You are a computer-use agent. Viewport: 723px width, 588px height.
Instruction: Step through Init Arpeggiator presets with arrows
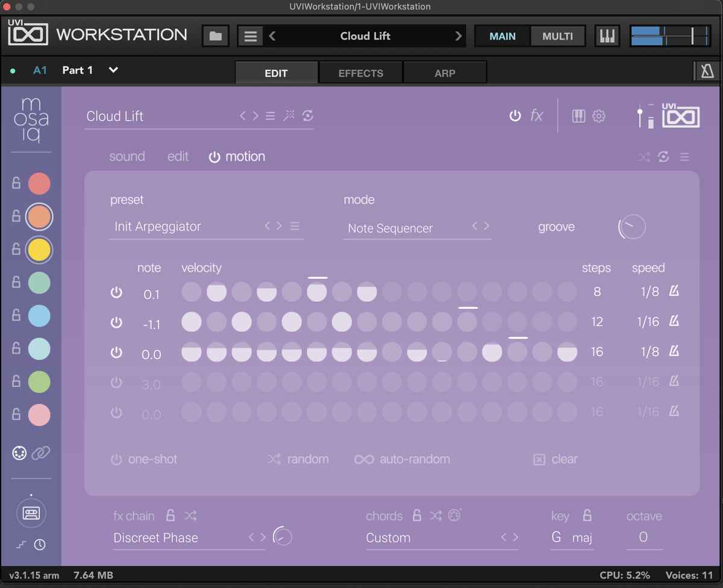click(274, 226)
